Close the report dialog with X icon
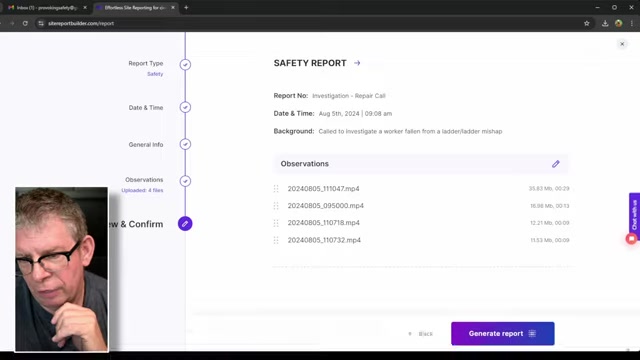Screen dimensions: 640x360 click(x=622, y=44)
